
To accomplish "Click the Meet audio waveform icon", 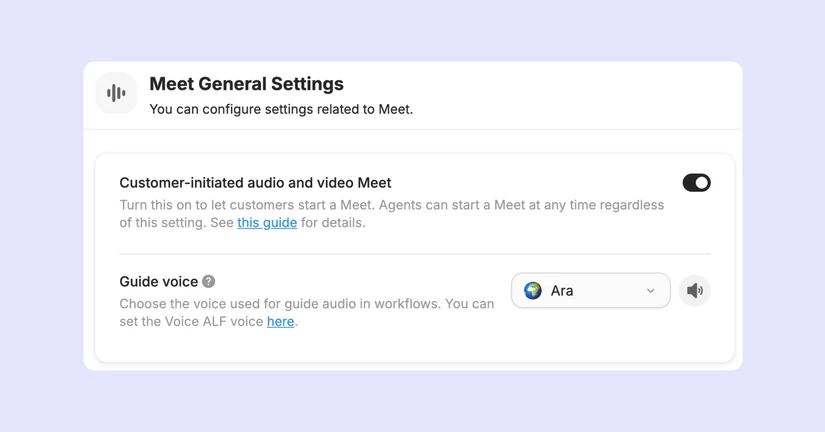I will coord(116,93).
